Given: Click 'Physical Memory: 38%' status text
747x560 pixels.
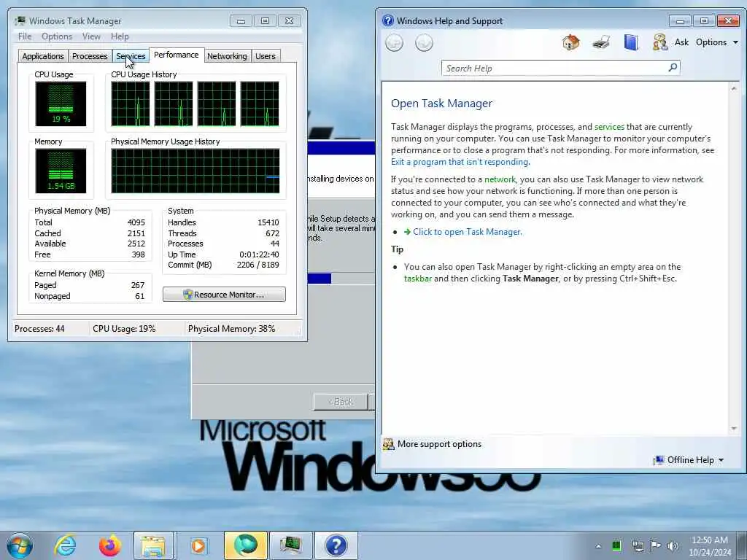Looking at the screenshot, I should pos(231,329).
